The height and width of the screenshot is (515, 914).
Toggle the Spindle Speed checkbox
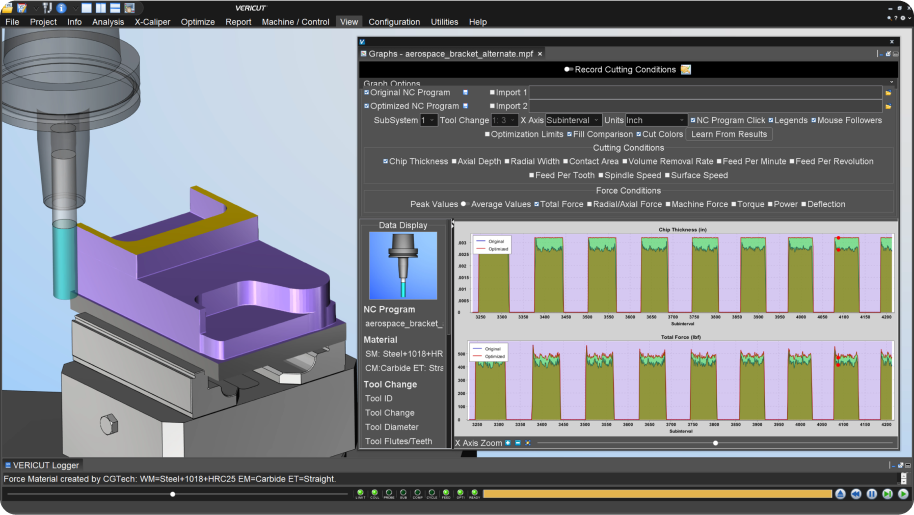pos(602,175)
